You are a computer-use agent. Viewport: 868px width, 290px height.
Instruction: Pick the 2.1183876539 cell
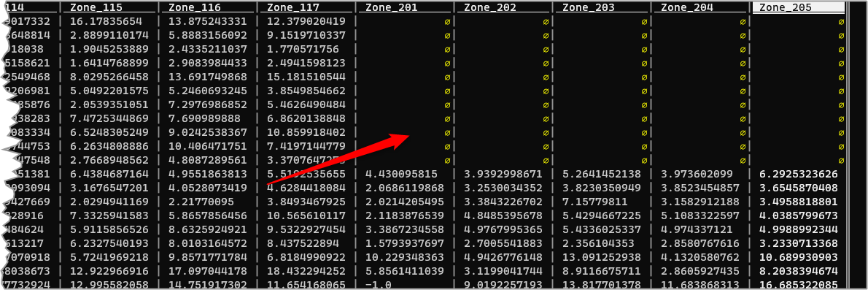click(x=405, y=215)
